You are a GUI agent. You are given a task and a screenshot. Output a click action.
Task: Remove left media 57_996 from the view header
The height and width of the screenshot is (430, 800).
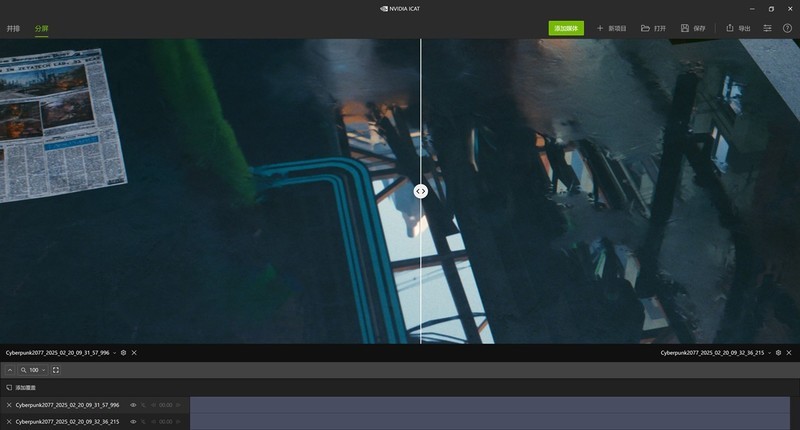134,353
